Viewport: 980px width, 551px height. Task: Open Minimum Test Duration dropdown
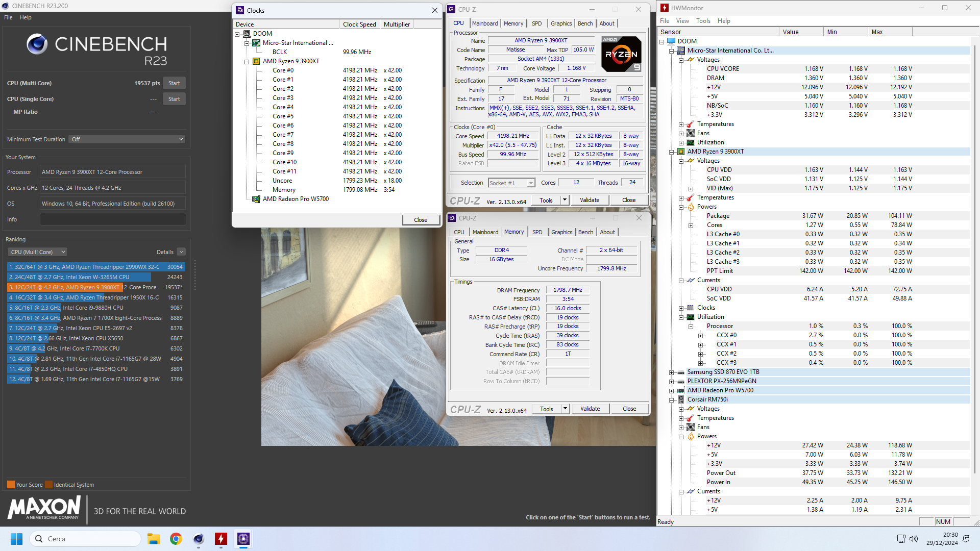coord(127,139)
